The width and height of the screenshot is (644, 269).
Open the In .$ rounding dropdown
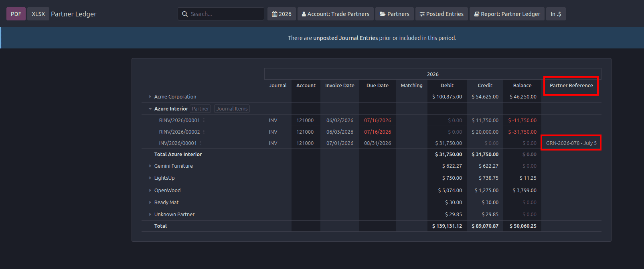tap(556, 14)
